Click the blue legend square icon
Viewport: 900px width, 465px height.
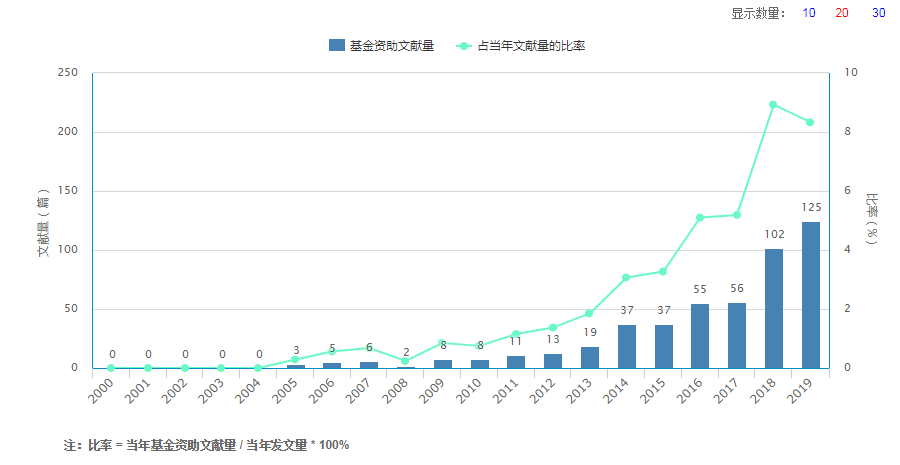click(337, 45)
